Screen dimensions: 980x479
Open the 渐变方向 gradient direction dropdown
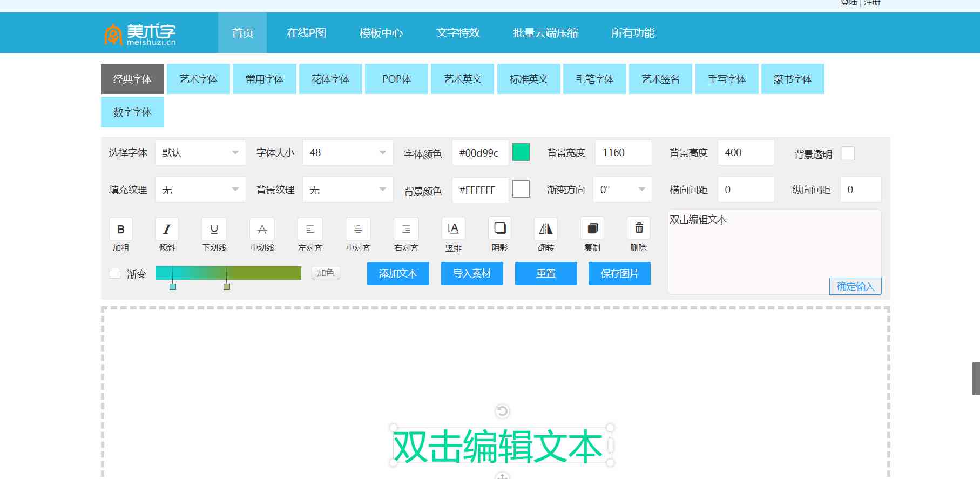(x=623, y=190)
